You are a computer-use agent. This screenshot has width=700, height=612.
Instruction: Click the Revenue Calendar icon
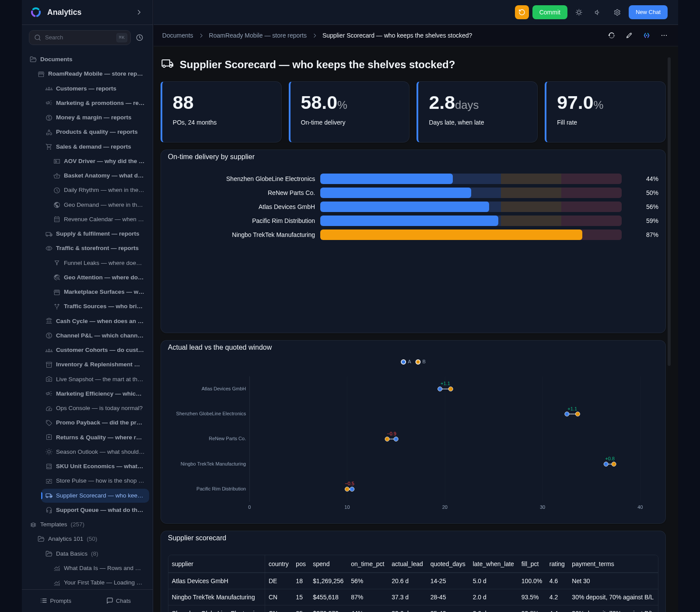[57, 219]
